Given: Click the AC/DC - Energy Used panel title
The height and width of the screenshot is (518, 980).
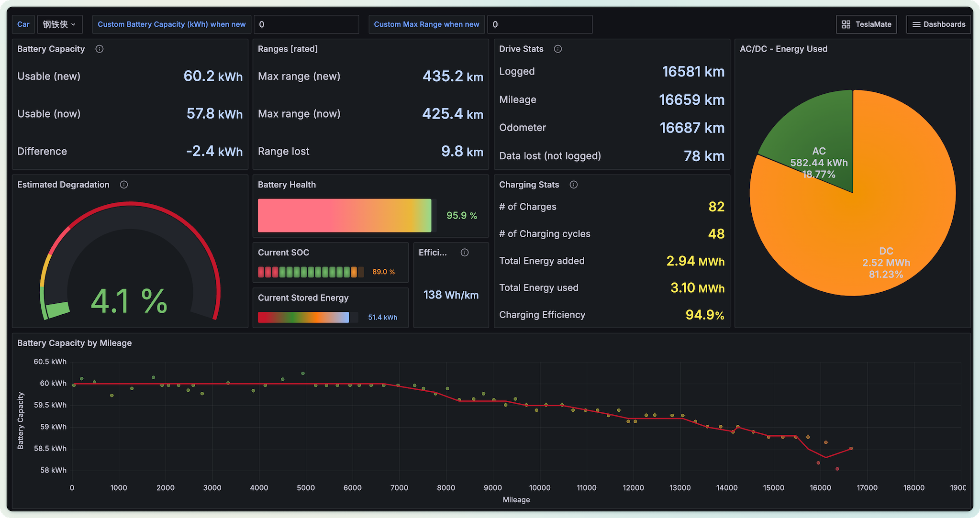Looking at the screenshot, I should [783, 49].
